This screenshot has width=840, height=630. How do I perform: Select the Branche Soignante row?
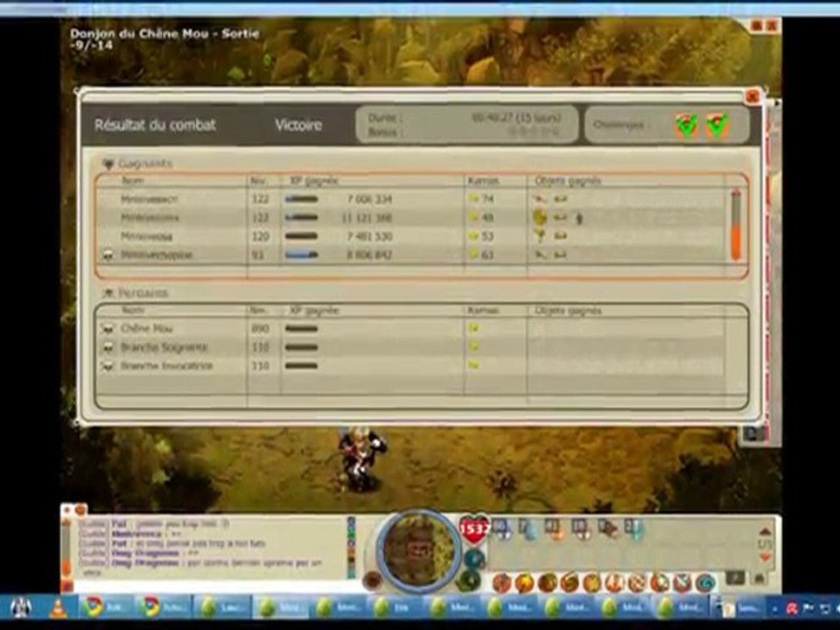click(412, 347)
